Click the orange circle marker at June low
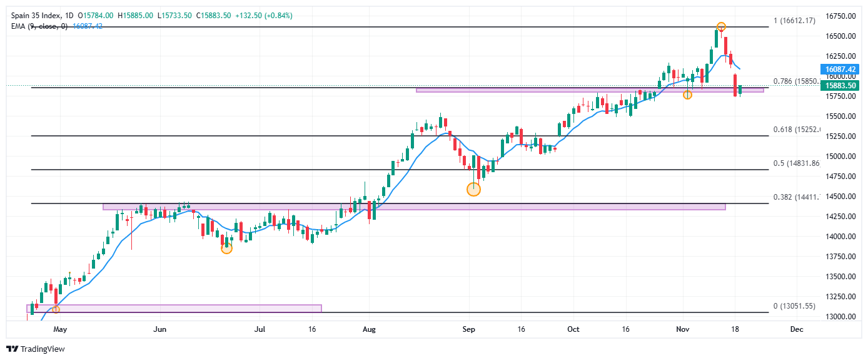Viewport: 868px width, 360px height. [x=226, y=248]
